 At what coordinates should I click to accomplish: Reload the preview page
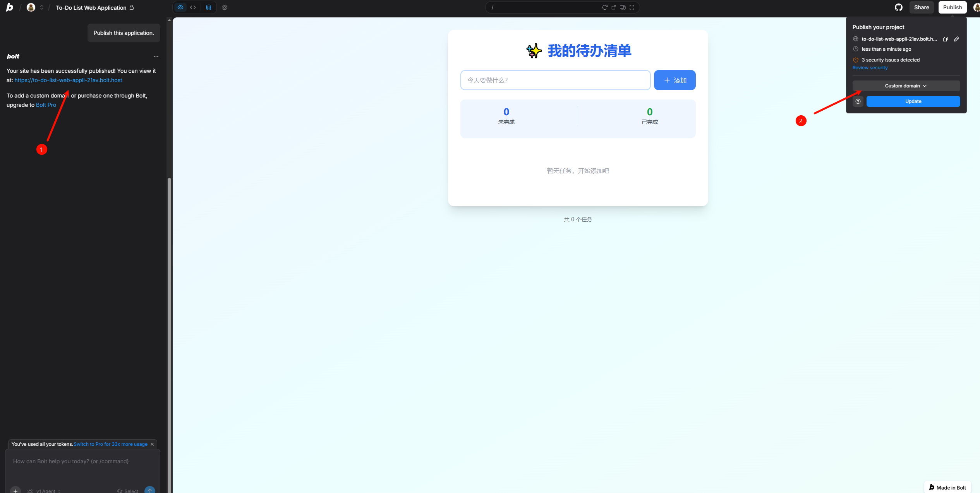pyautogui.click(x=604, y=7)
